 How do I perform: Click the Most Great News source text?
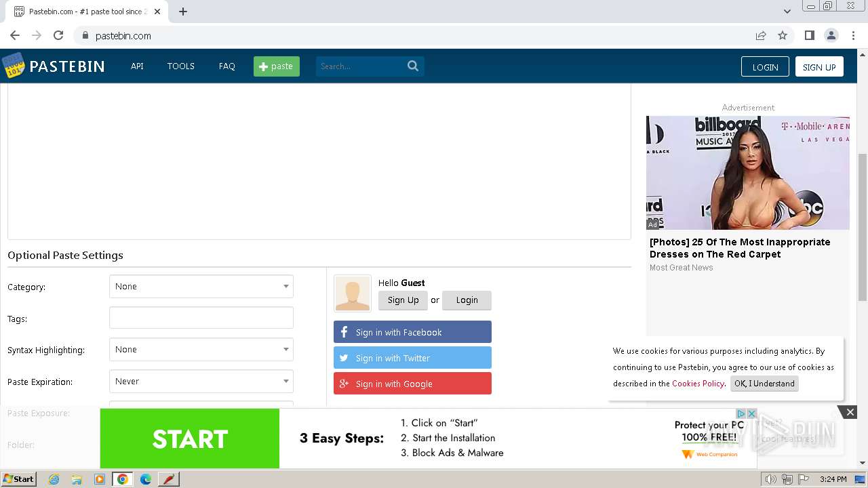[681, 268]
